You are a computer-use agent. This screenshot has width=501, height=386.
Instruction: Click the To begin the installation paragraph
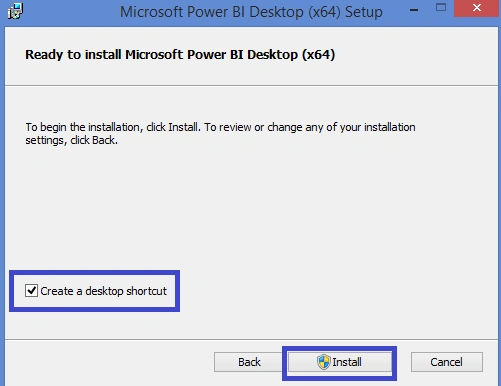[220, 134]
